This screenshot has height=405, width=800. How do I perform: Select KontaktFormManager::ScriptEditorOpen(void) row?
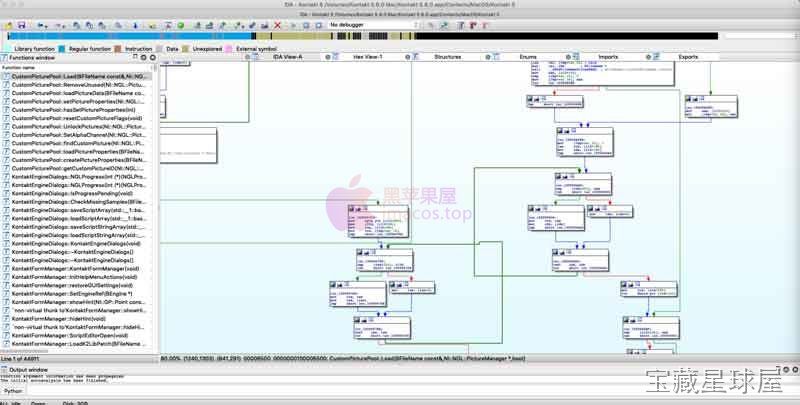coord(77,336)
